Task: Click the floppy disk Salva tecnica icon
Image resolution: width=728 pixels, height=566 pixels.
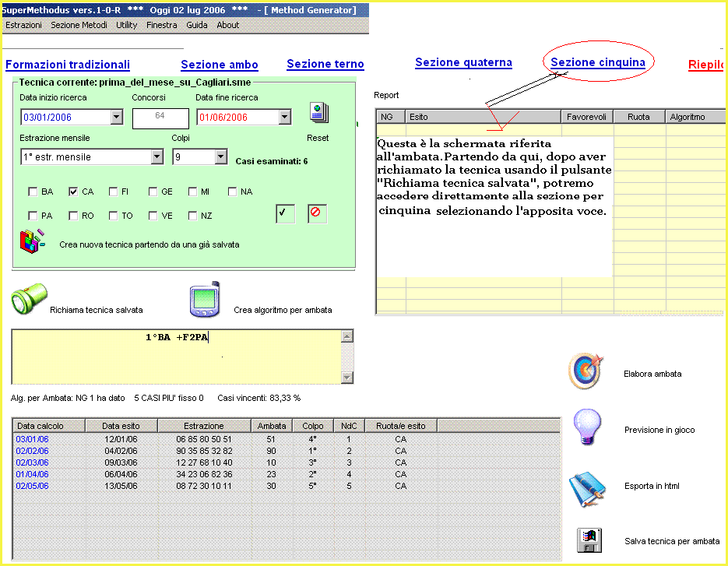Action: coord(589,540)
